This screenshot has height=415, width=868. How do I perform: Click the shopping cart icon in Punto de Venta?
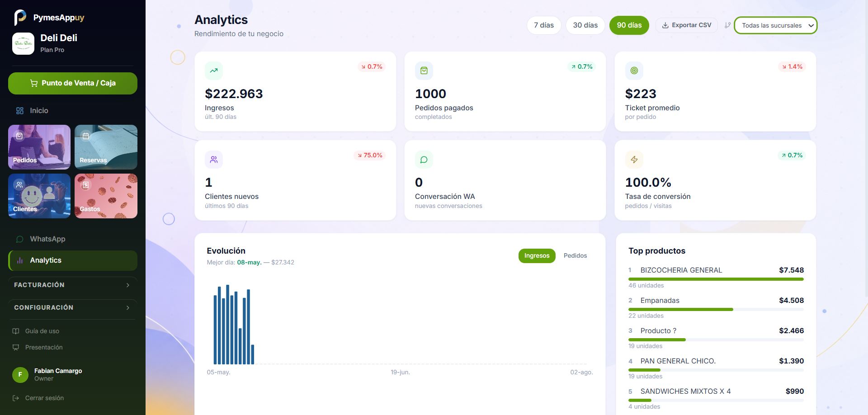point(34,83)
